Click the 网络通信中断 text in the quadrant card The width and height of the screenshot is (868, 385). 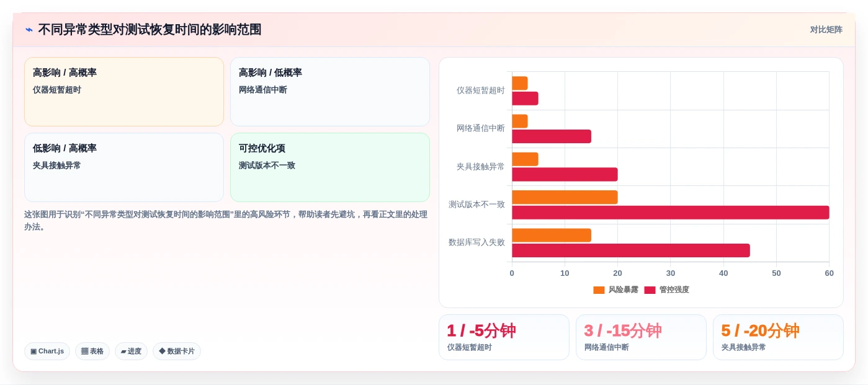(x=263, y=90)
